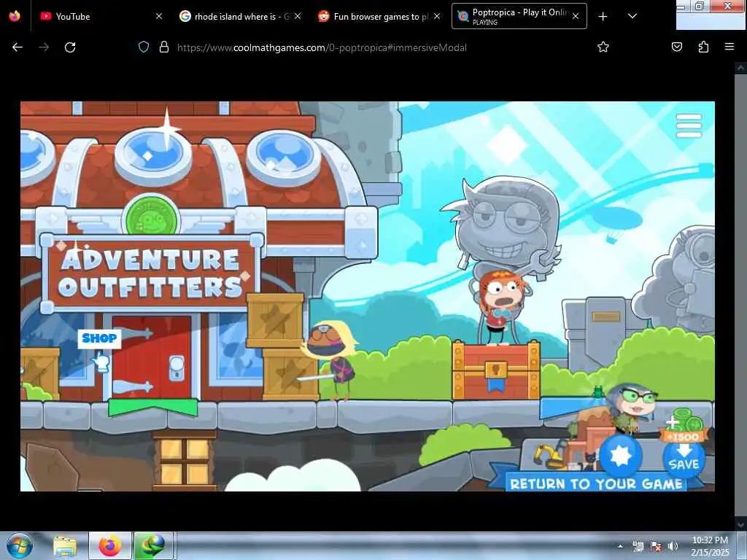This screenshot has height=560, width=747.
Task: Focus the coolmathgames URL address bar
Action: tap(322, 47)
